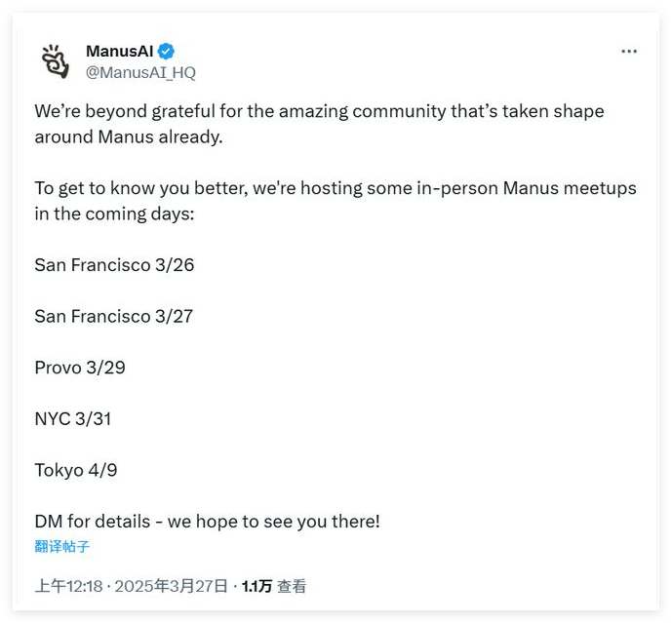The width and height of the screenshot is (672, 623).
Task: Click the 翻译帖子 translate link
Action: [61, 546]
